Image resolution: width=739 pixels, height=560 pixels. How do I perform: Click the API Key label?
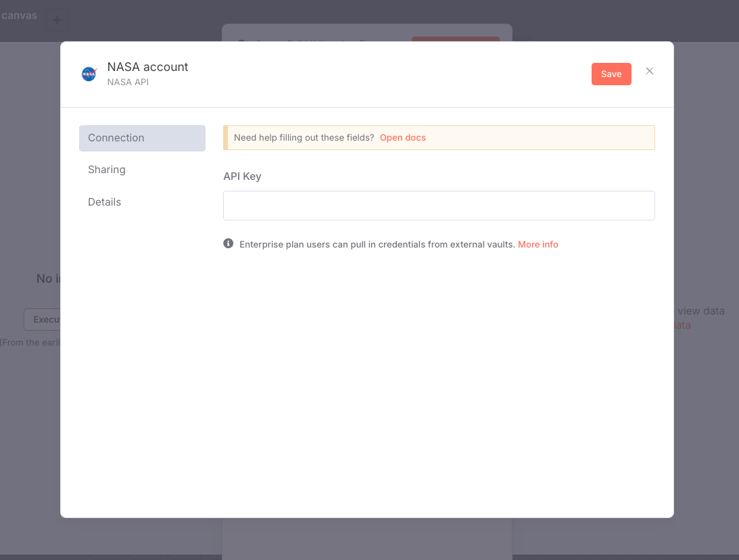pyautogui.click(x=242, y=177)
